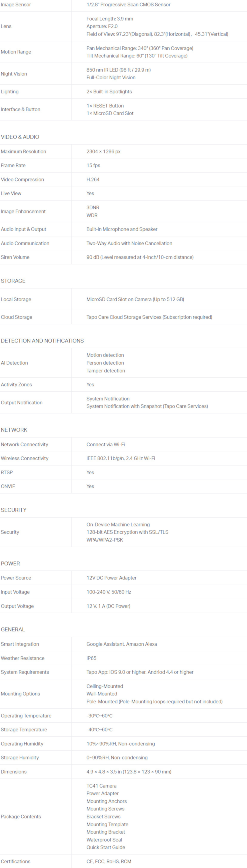Click the Frame Rate row label
The height and width of the screenshot is (868, 247).
click(13, 165)
